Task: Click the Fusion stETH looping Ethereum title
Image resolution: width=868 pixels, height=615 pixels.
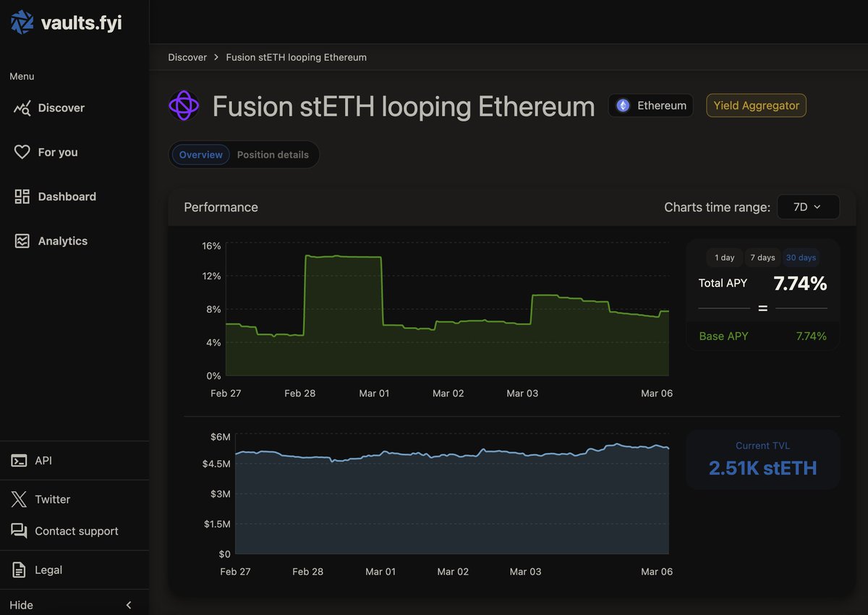Action: 404,106
